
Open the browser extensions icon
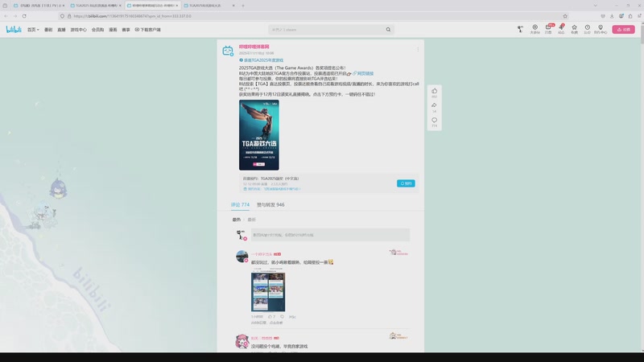point(630,16)
